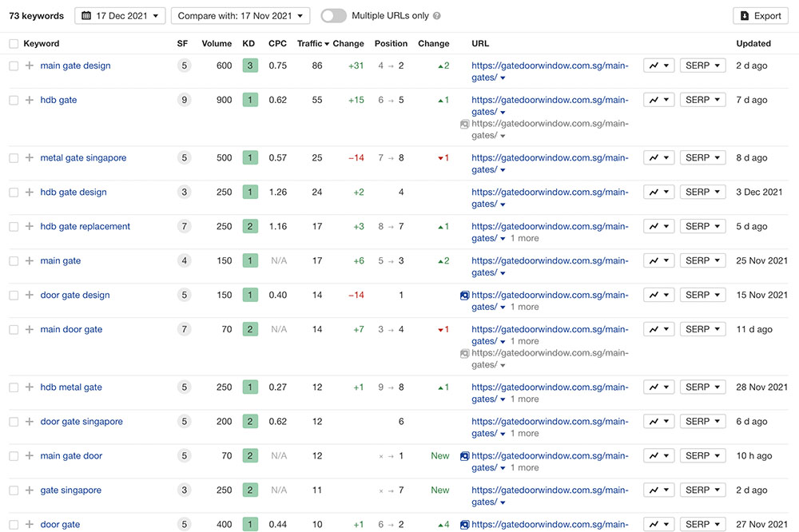799x532 pixels.
Task: Click the plus icon beside gate singapore
Action: tap(30, 490)
